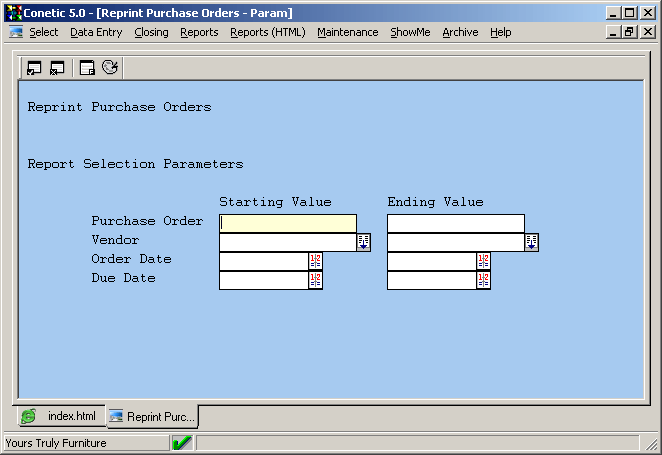Open the Reports (HTML) menu
This screenshot has width=662, height=455.
[x=267, y=32]
